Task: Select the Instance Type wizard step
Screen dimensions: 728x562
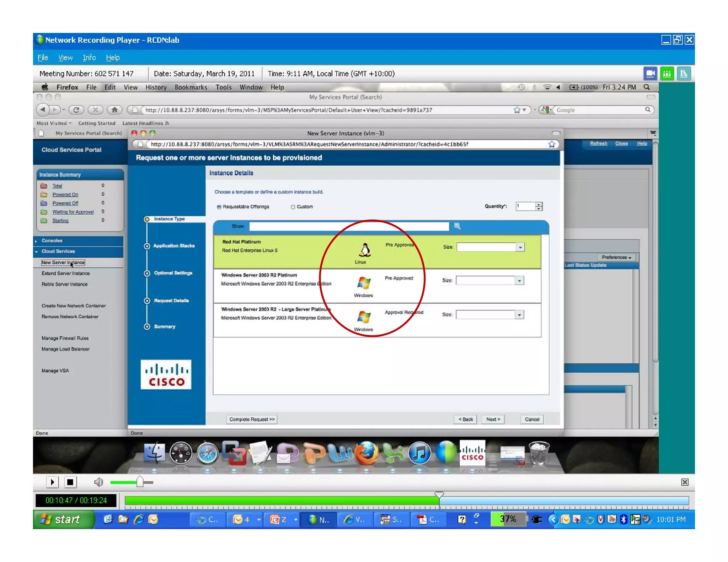Action: [x=169, y=219]
